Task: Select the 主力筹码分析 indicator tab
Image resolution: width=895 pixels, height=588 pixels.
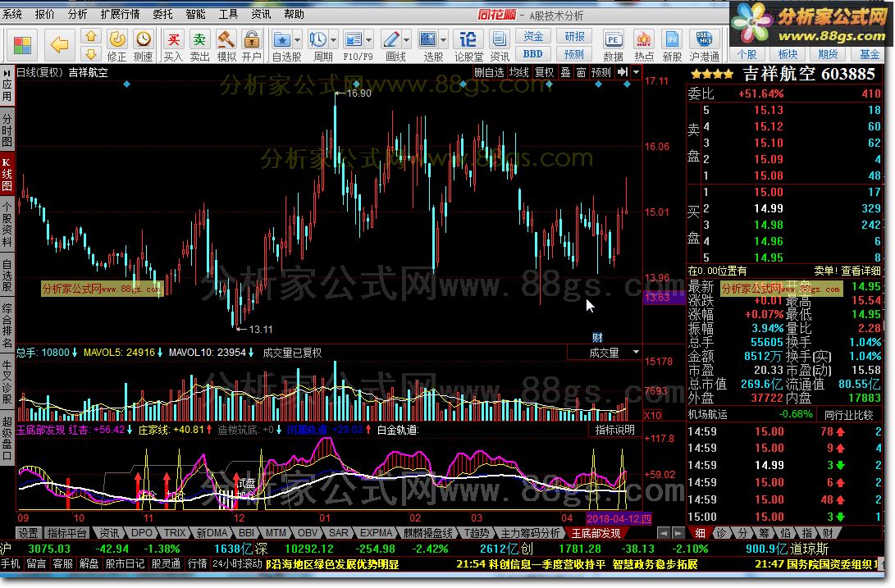Action: [x=530, y=533]
